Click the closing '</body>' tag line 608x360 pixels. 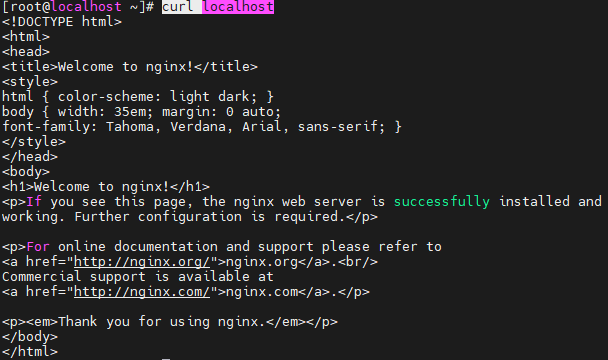click(x=30, y=337)
